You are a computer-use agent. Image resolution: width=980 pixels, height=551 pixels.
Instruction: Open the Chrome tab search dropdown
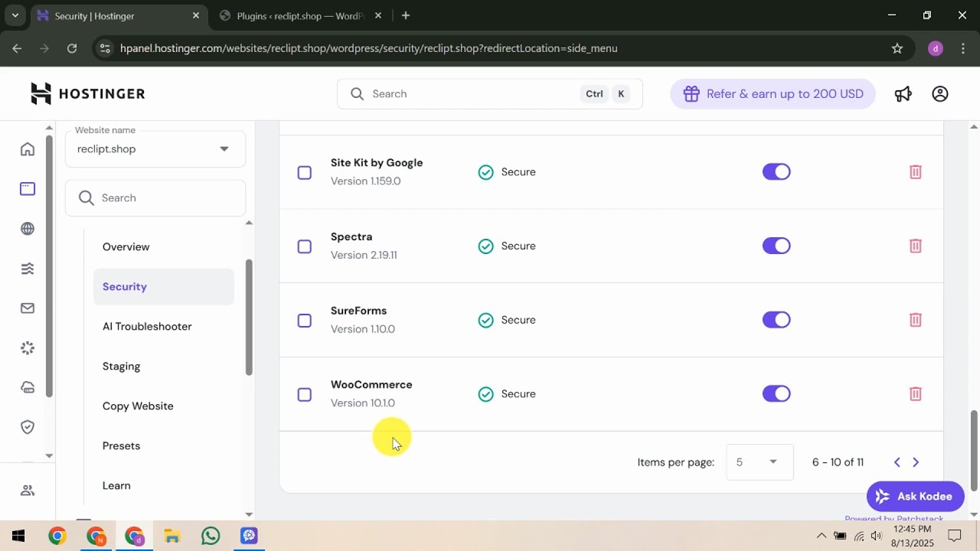point(15,15)
